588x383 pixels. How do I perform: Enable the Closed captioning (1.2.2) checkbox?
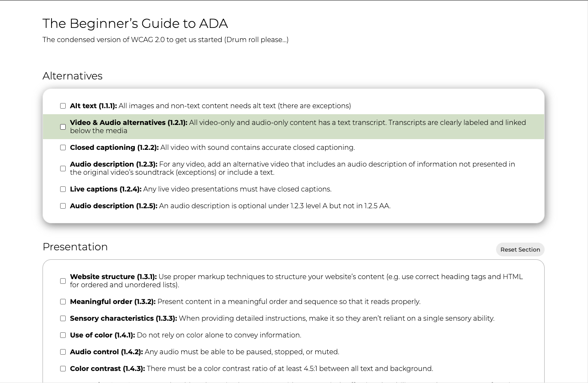point(63,147)
